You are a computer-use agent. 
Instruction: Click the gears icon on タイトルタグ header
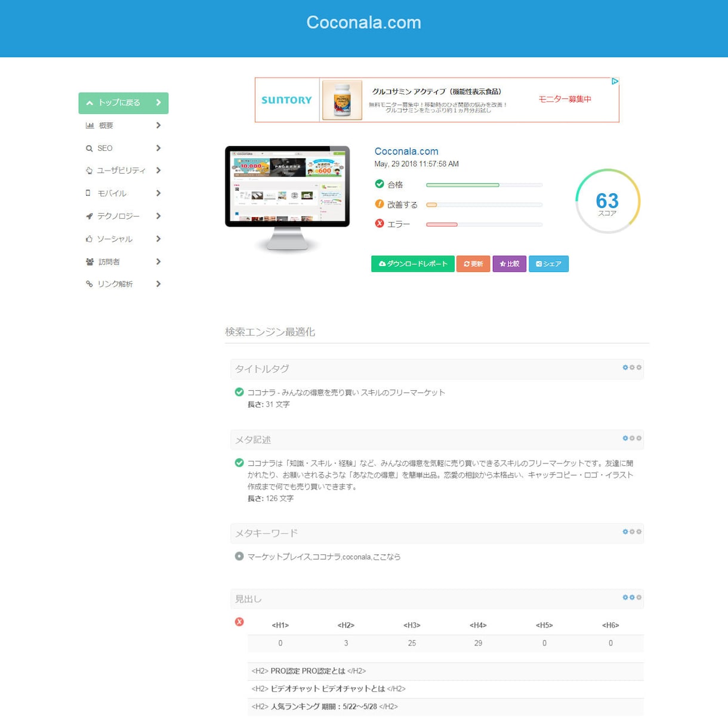tap(632, 367)
